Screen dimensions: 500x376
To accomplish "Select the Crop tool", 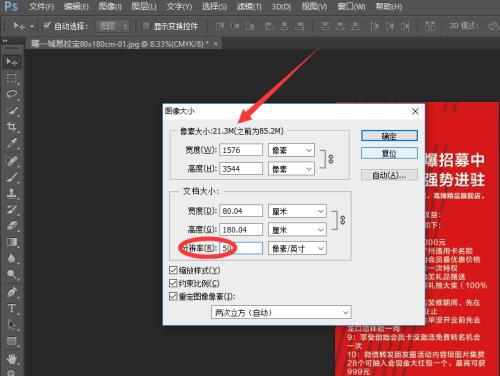I will point(12,127).
